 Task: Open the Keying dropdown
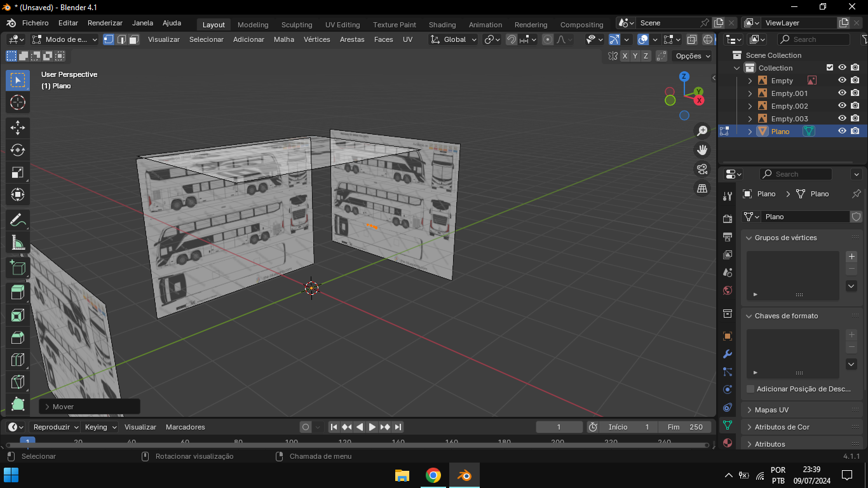pos(101,427)
